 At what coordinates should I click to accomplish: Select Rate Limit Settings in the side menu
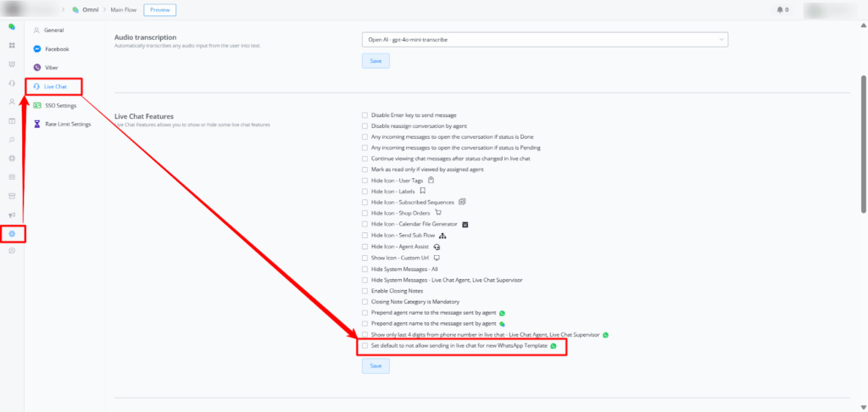pos(68,124)
